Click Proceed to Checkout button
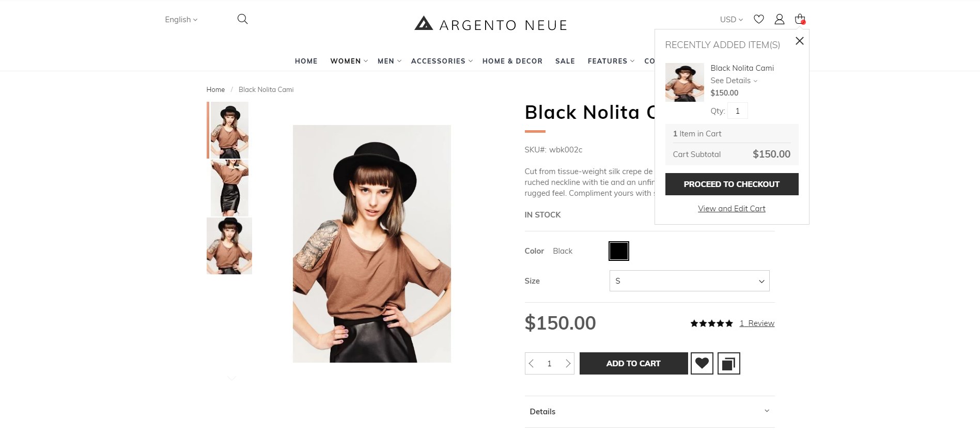This screenshot has width=980, height=436. 732,184
